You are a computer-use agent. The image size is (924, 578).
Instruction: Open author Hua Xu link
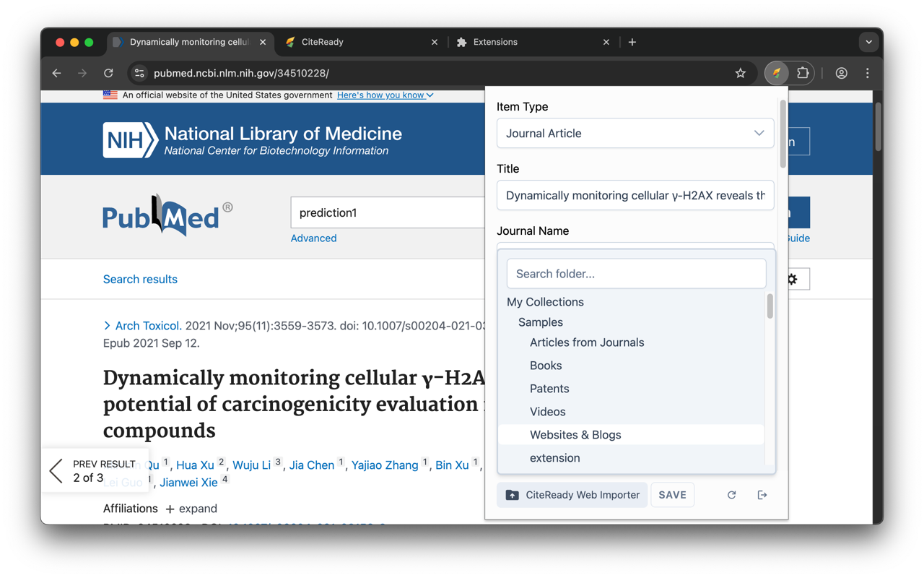pyautogui.click(x=195, y=465)
